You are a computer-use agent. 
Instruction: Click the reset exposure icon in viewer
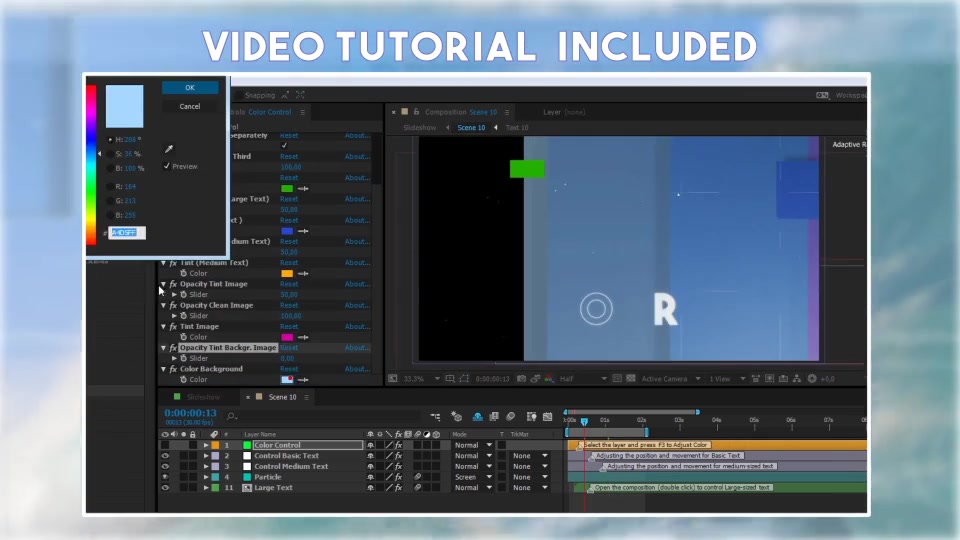(x=812, y=379)
